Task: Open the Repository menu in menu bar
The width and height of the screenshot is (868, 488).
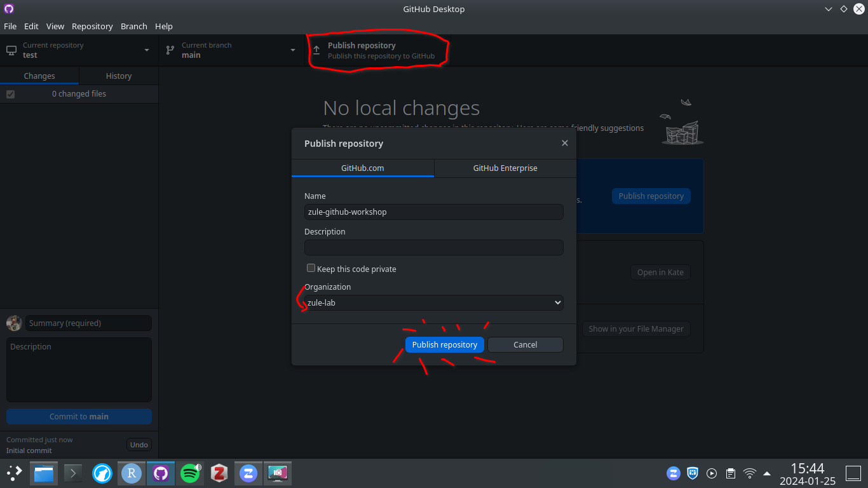Action: pos(92,26)
